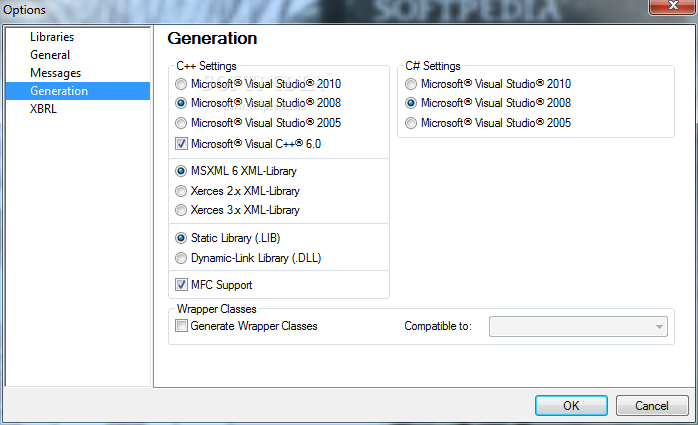
Task: Select C++ Visual Studio 2010 radio button
Action: click(x=181, y=84)
